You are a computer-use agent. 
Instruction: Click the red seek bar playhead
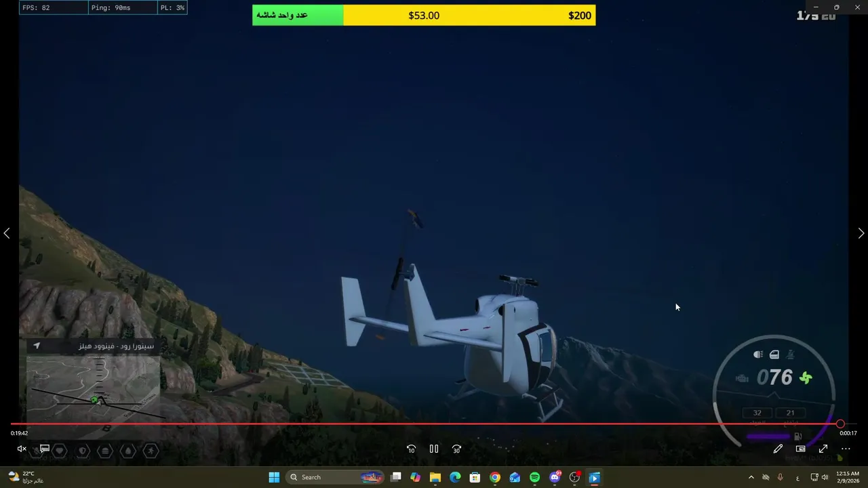[x=840, y=424]
